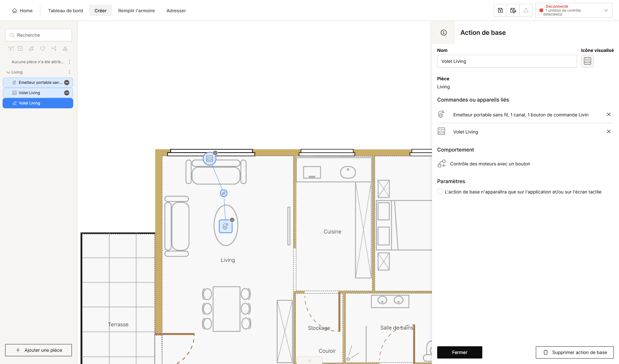
Task: Tick the app/touchscreen only checkbox
Action: point(440,192)
